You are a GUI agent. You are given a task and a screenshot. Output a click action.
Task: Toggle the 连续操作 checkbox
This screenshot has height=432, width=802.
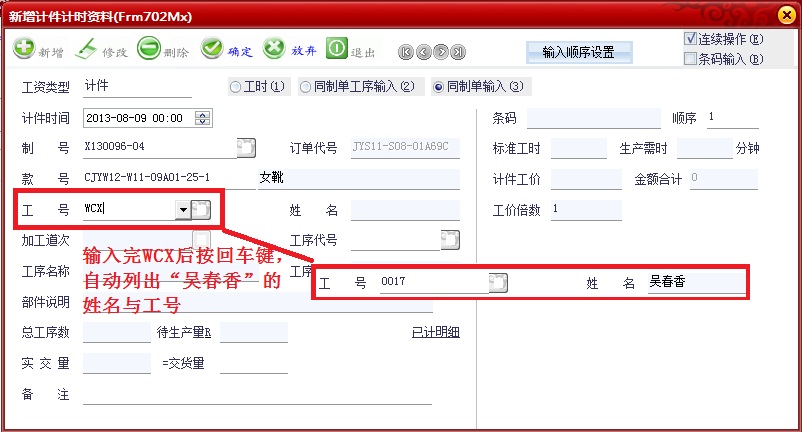click(x=690, y=39)
